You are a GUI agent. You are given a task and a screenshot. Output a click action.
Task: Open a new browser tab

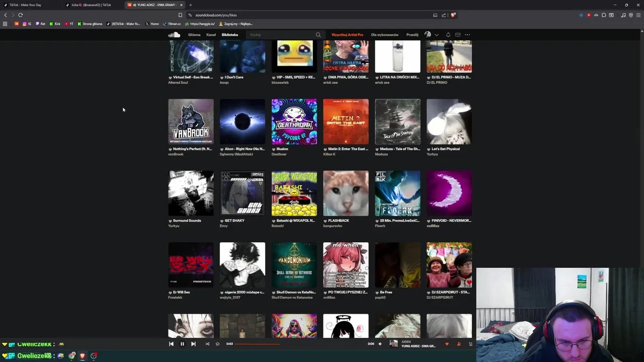click(190, 5)
